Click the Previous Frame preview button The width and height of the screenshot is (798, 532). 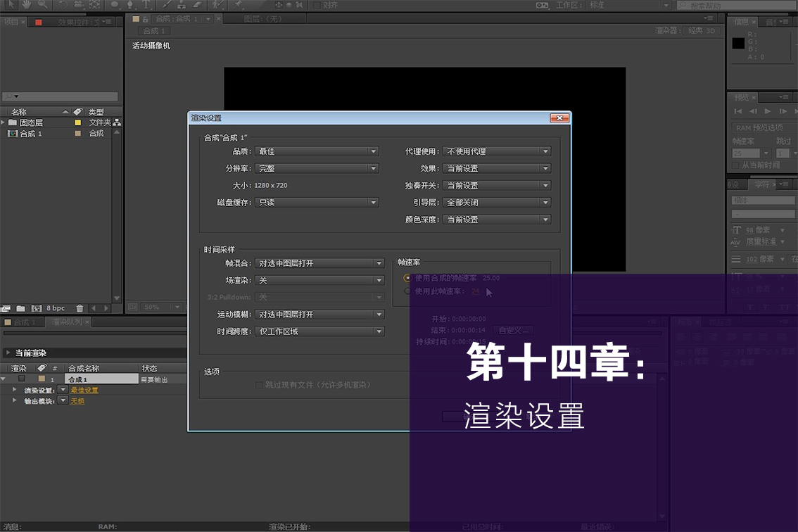coord(753,111)
